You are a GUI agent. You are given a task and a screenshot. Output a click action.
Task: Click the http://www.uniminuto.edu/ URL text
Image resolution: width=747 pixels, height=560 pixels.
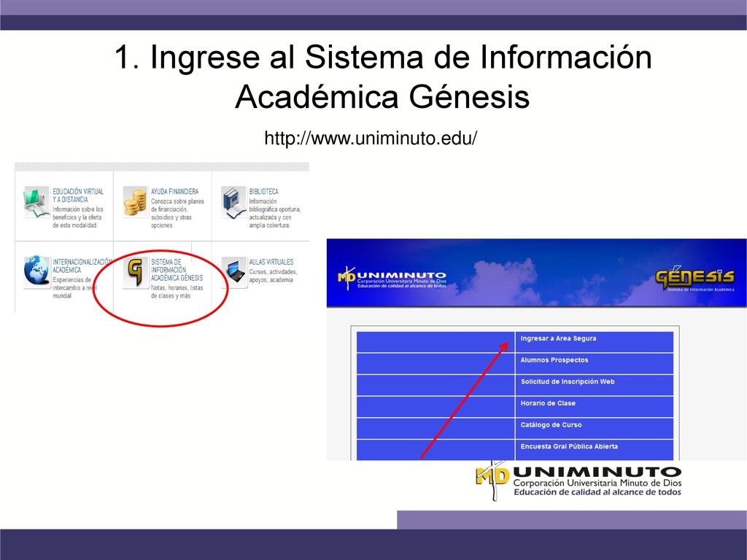pos(371,139)
